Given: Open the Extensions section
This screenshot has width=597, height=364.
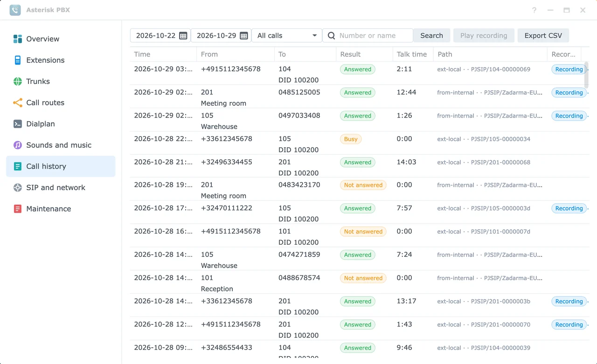Looking at the screenshot, I should click(x=61, y=60).
